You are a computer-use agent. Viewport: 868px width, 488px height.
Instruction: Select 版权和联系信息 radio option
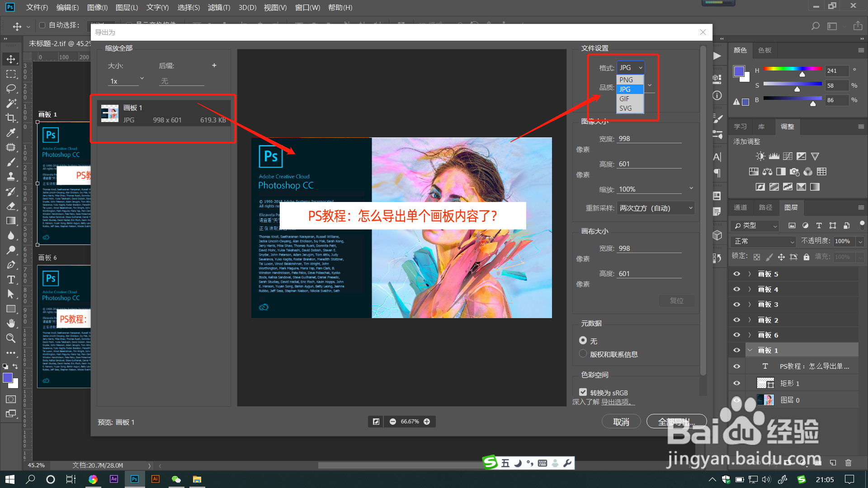pos(583,354)
